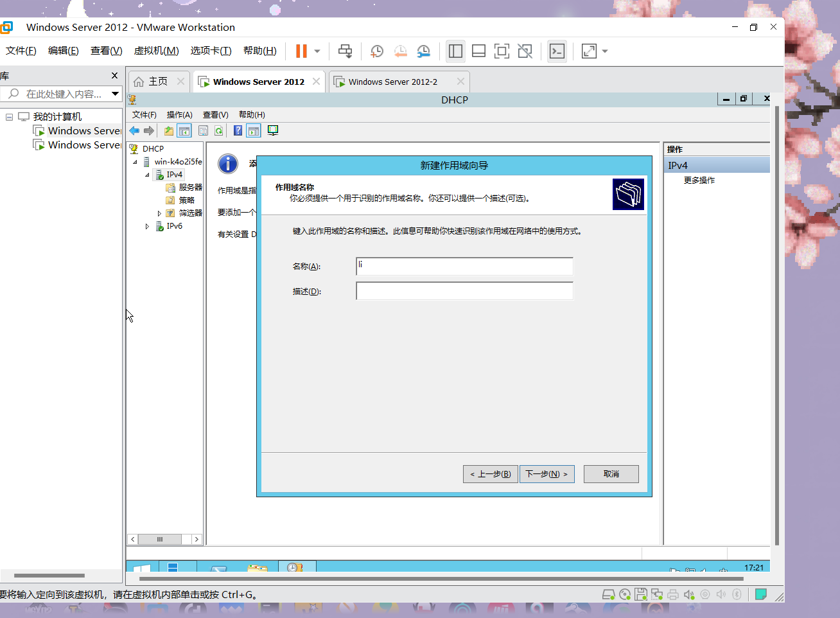Toggle the library sidebar view icon
Image resolution: width=840 pixels, height=618 pixels.
pos(456,51)
